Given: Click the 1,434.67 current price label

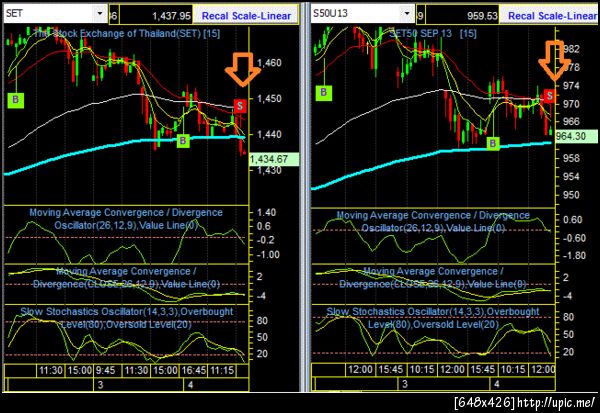Looking at the screenshot, I should (273, 159).
